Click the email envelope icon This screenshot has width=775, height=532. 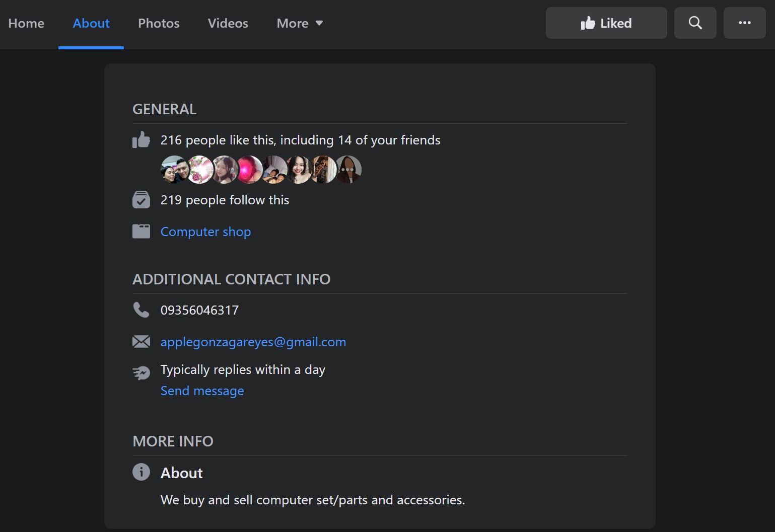[x=141, y=342]
